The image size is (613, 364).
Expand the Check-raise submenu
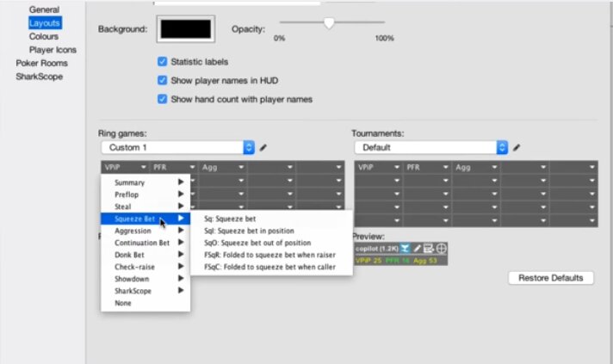pos(146,267)
